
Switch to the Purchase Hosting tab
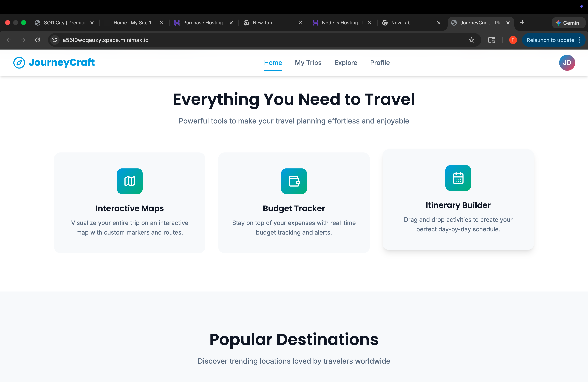(x=203, y=23)
